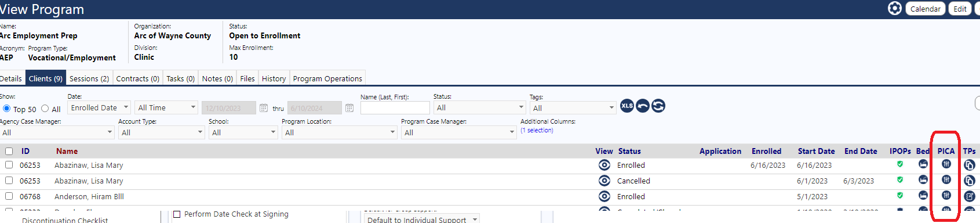980x223 pixels.
Task: Click the Discontinuation Checklist text
Action: (65, 220)
